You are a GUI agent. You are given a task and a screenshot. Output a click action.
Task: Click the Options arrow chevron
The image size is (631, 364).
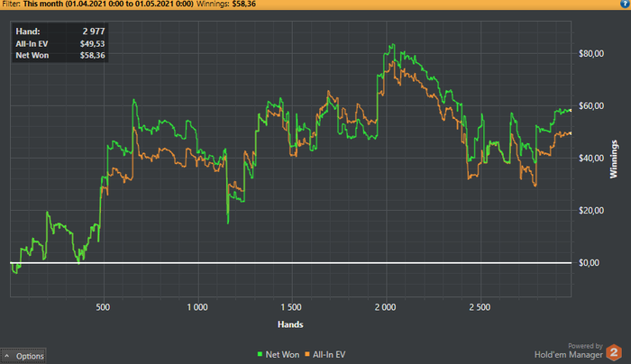(x=7, y=356)
